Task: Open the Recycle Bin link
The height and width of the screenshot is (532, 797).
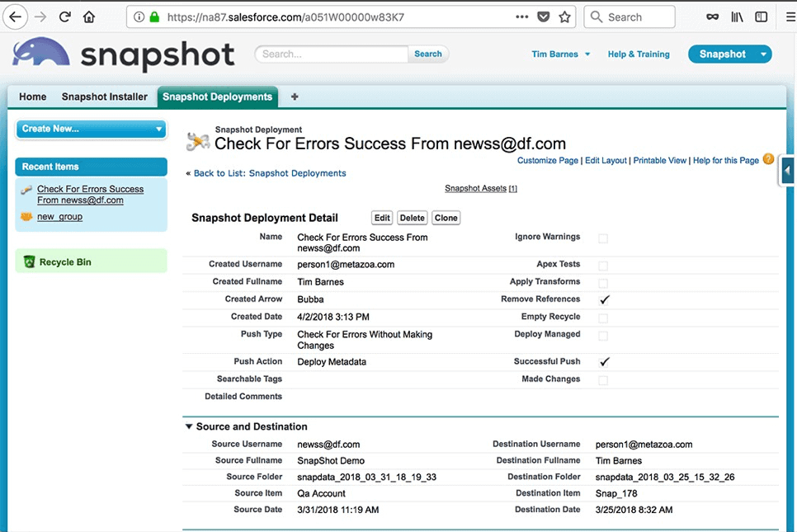Action: (65, 262)
